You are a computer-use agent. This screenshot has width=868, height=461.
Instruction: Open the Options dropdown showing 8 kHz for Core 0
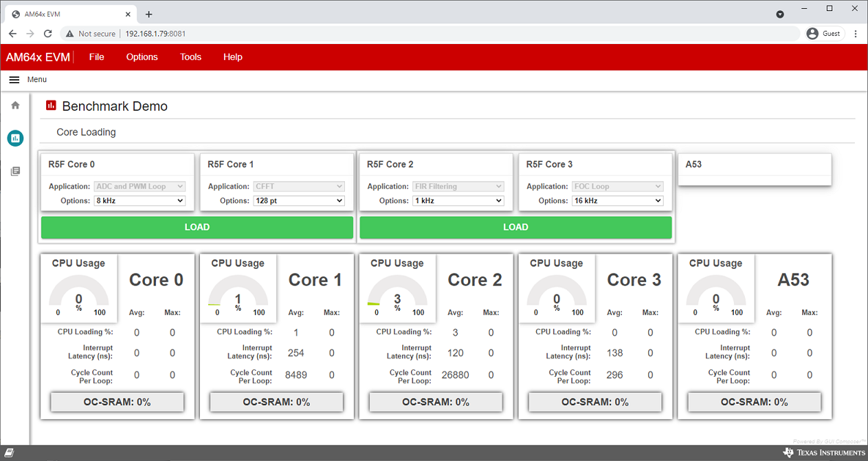(139, 200)
